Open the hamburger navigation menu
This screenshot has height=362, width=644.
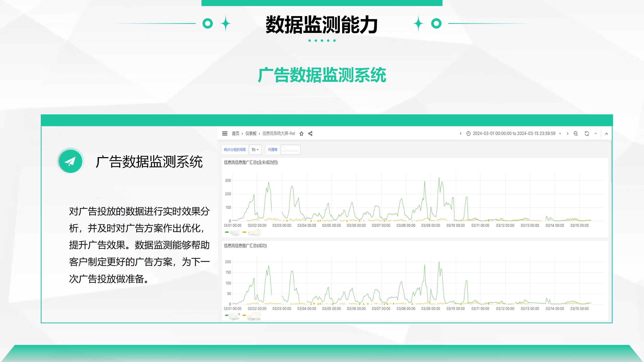click(225, 133)
